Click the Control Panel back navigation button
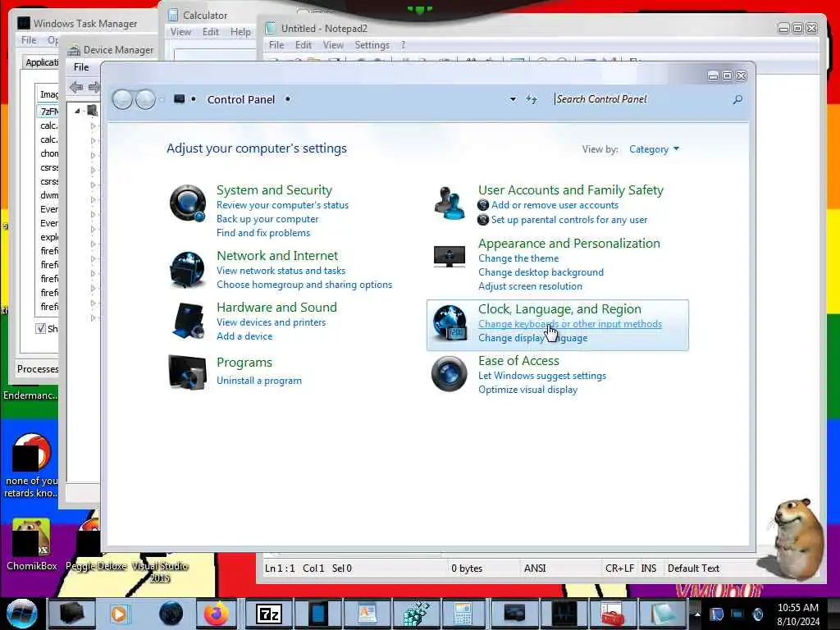Viewport: 840px width, 630px height. click(x=123, y=99)
